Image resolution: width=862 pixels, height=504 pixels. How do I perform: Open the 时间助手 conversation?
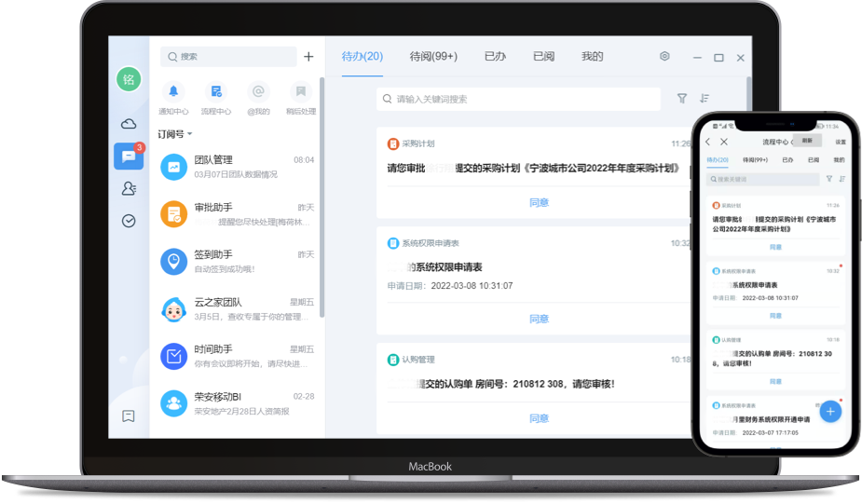click(237, 357)
